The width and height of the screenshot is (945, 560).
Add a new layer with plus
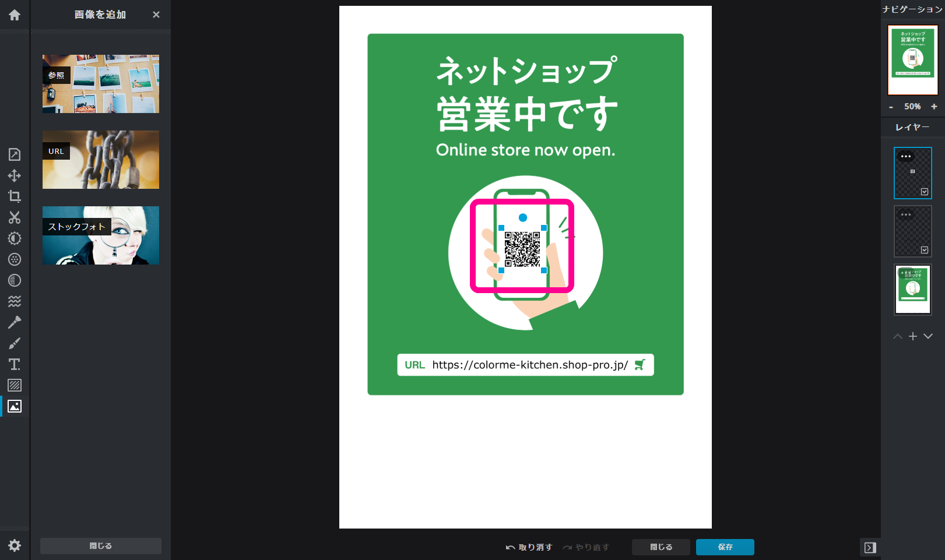click(913, 336)
